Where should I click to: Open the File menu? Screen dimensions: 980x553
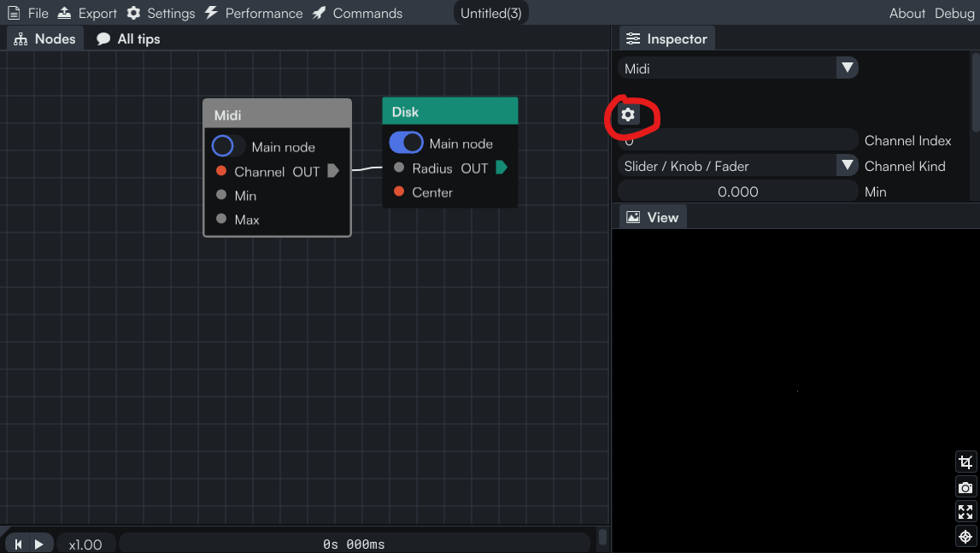(28, 13)
